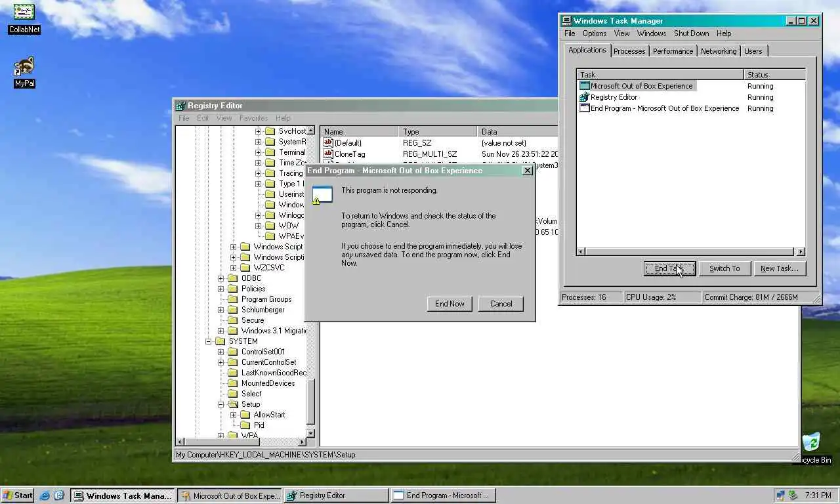
Task: Expand the CurrentControlSet key
Action: [221, 362]
